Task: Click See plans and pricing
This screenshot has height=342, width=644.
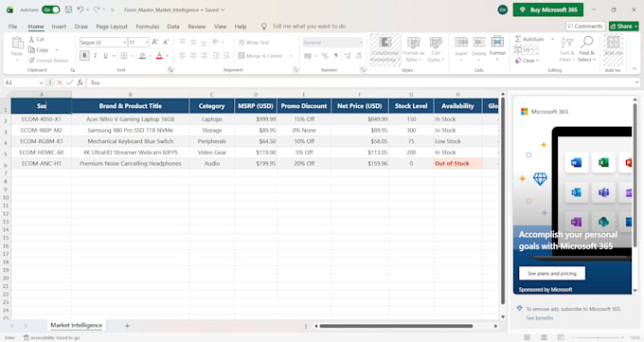Action: 551,274
